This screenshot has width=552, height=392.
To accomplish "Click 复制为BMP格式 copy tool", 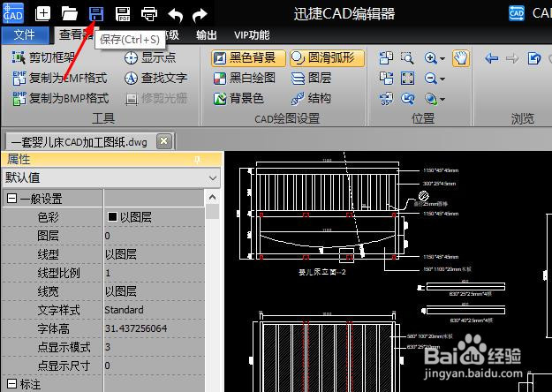I will coord(60,99).
